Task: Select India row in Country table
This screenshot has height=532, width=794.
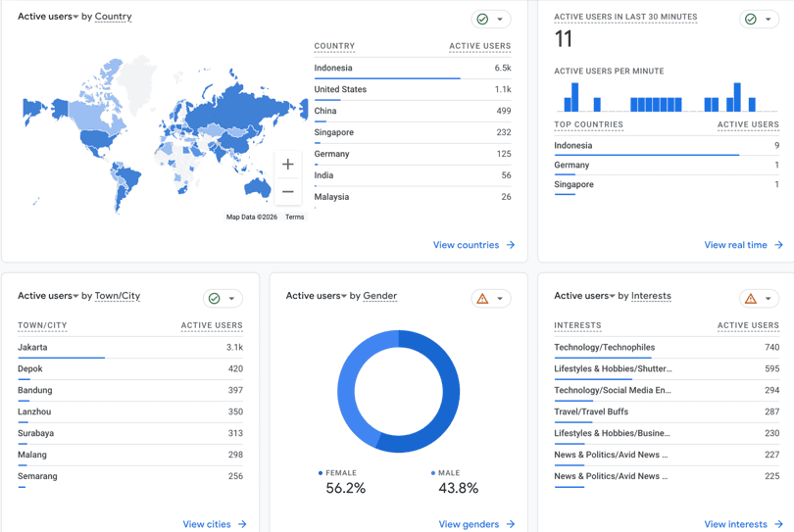Action: click(412, 175)
